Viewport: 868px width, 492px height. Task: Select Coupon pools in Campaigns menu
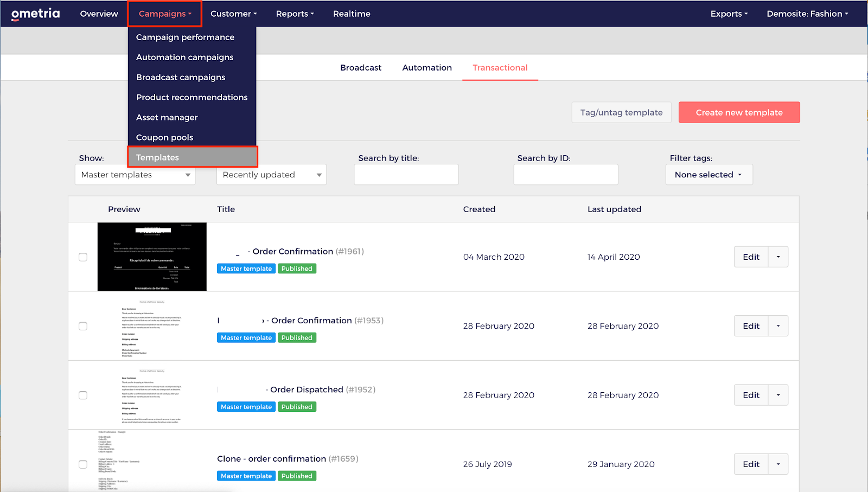point(164,137)
